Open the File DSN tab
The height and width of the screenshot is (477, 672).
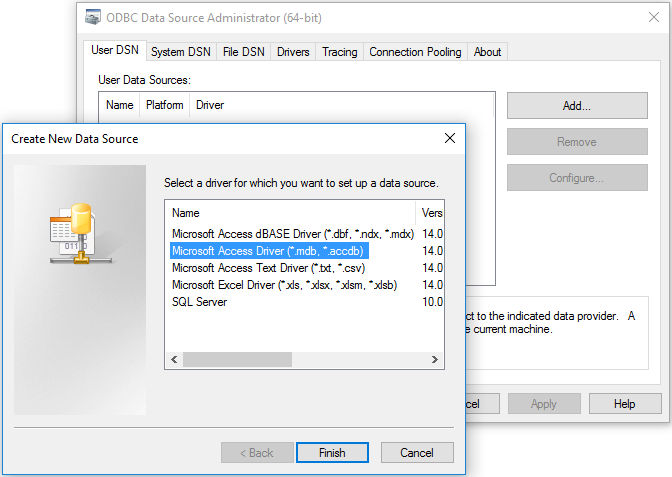pyautogui.click(x=243, y=52)
